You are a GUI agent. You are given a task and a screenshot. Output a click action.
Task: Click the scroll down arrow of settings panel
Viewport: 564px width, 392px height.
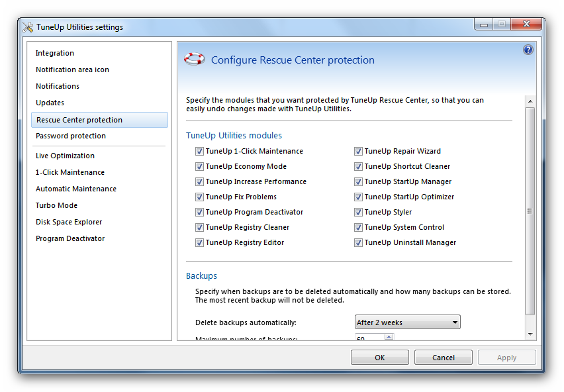pos(530,334)
